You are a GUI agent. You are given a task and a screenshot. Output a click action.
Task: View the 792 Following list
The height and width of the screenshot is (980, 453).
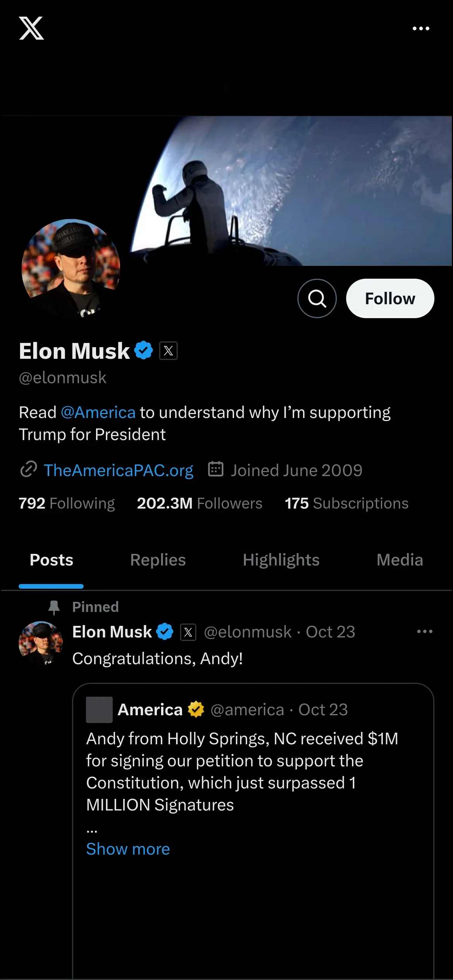click(67, 503)
